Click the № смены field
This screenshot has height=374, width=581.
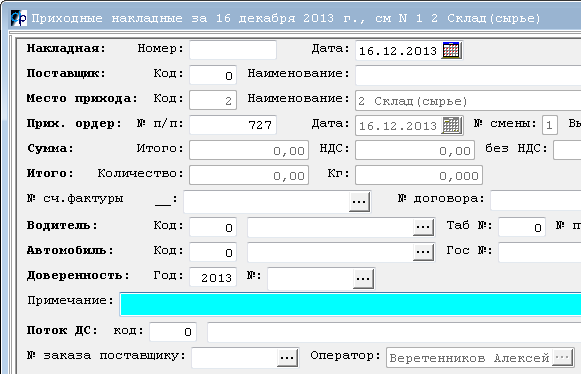550,125
